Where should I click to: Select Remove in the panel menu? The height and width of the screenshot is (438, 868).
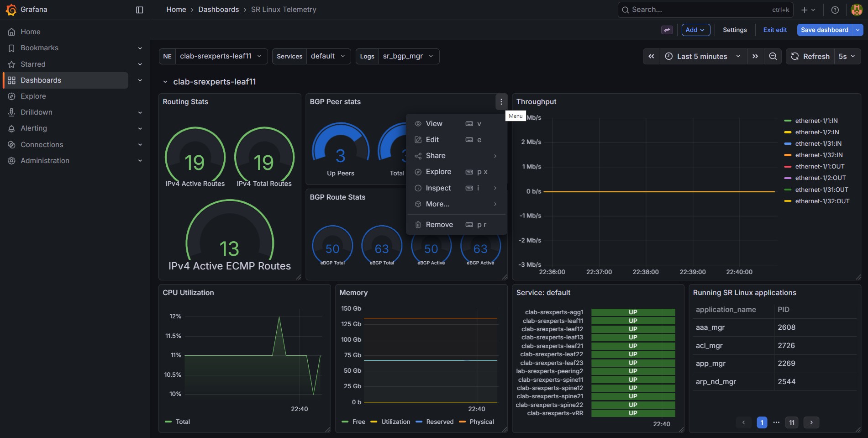click(x=456, y=225)
